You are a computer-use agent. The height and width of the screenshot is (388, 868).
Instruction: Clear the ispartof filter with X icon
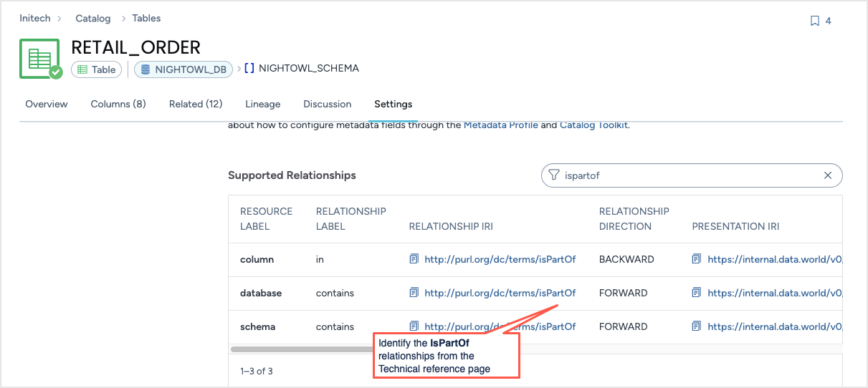[828, 175]
